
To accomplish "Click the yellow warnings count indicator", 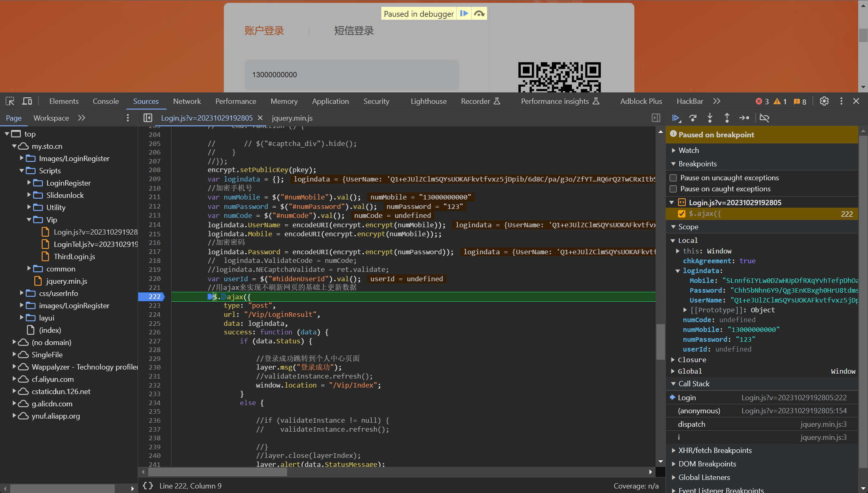I will [x=781, y=101].
